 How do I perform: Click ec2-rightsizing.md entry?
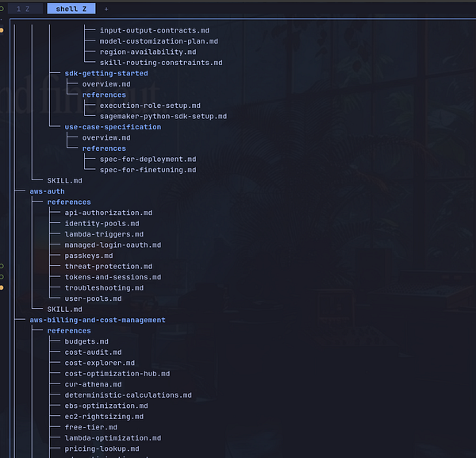104,417
